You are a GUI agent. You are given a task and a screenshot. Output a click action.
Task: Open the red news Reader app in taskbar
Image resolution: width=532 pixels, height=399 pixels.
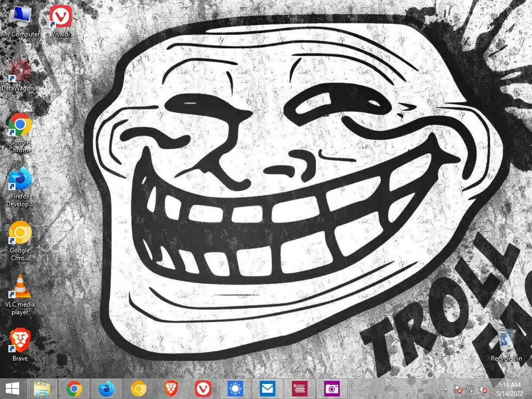[300, 389]
